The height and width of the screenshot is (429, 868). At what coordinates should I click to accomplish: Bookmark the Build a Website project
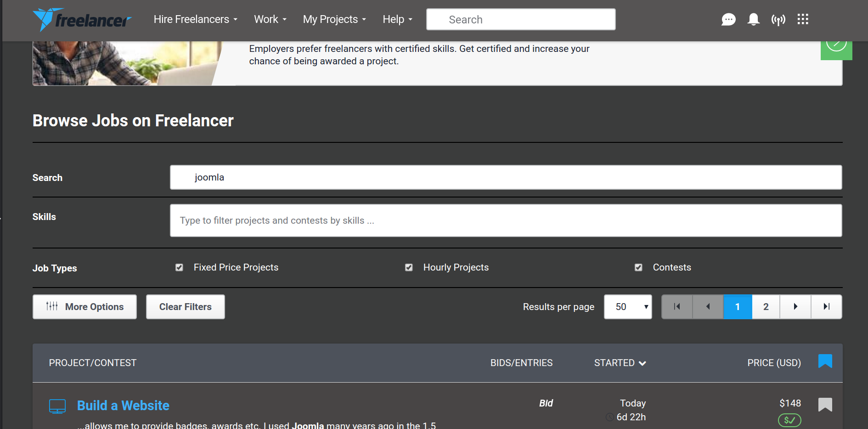(x=825, y=405)
